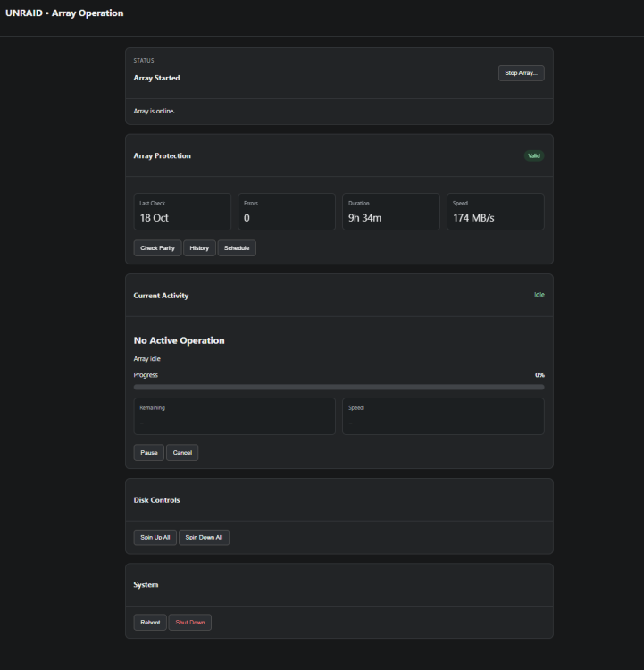Spin down all disks

pyautogui.click(x=204, y=537)
